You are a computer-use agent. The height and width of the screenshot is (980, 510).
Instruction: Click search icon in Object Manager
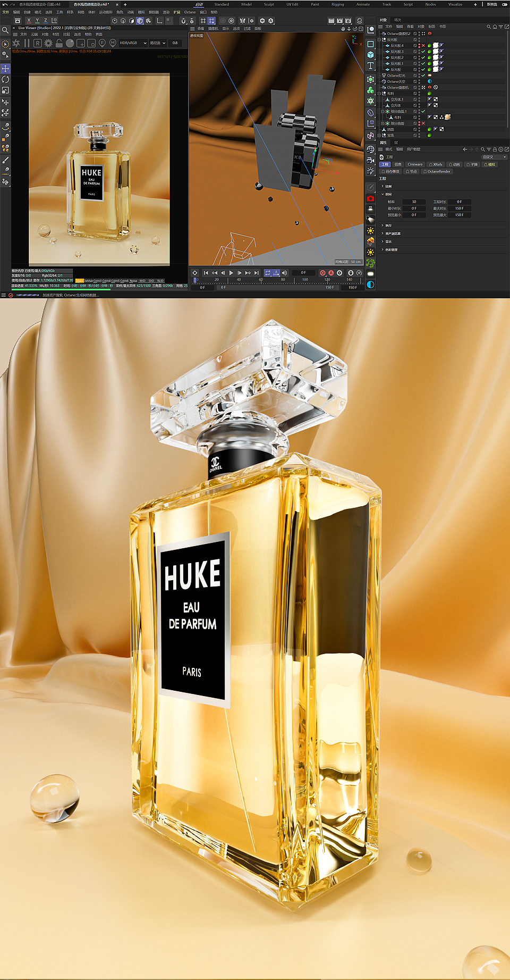point(489,27)
